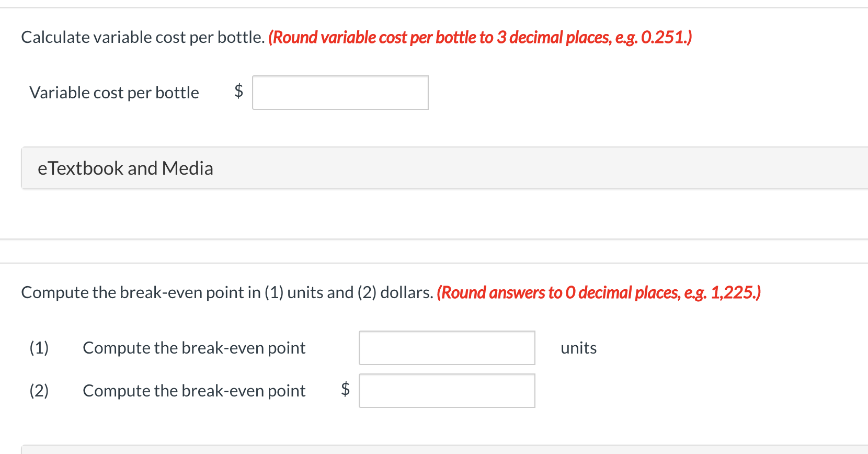Click the Compute the break-even point (2) row
The height and width of the screenshot is (454, 868).
194,390
